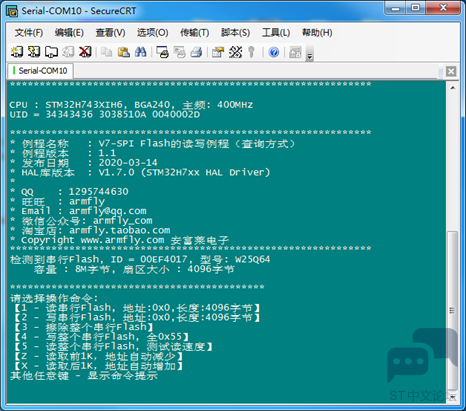The image size is (466, 411).
Task: Click the Print Screen toolbar icon
Action: 163,52
